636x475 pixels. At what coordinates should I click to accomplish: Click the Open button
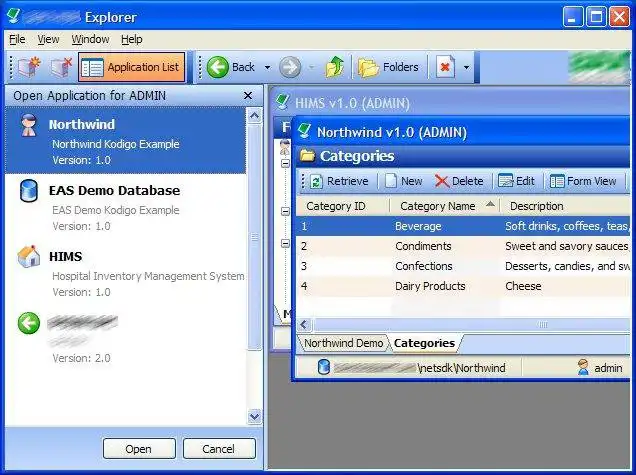click(x=139, y=449)
